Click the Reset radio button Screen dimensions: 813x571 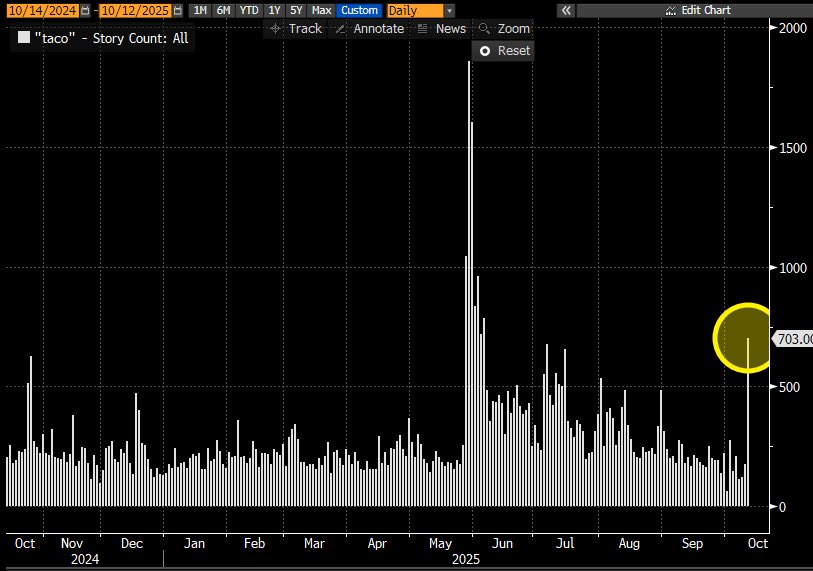485,50
